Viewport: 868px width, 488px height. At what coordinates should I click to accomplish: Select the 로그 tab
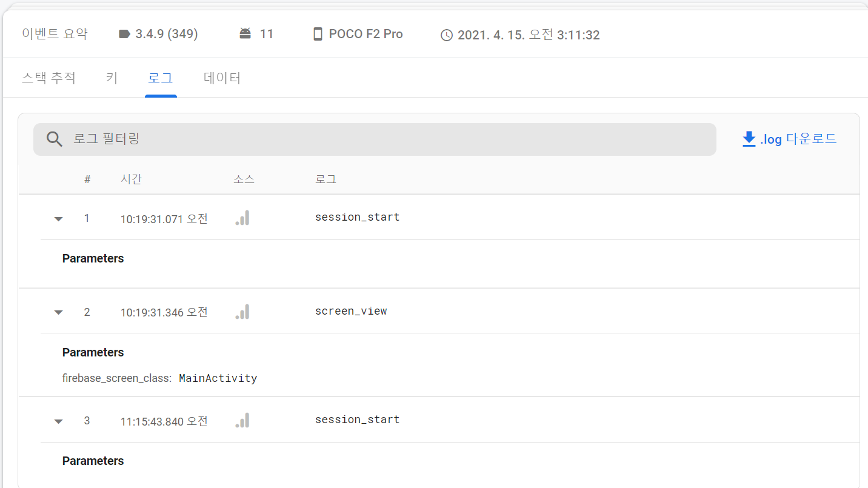(161, 78)
